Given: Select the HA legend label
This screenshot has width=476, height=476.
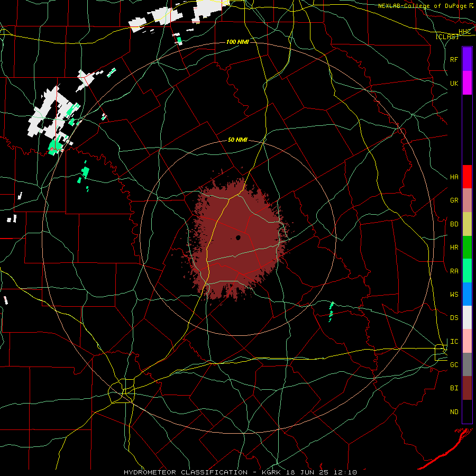Looking at the screenshot, I should (x=454, y=177).
